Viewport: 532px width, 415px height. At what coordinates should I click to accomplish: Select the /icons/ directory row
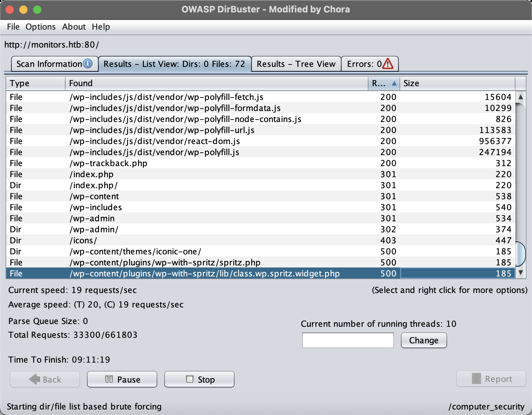pyautogui.click(x=260, y=240)
